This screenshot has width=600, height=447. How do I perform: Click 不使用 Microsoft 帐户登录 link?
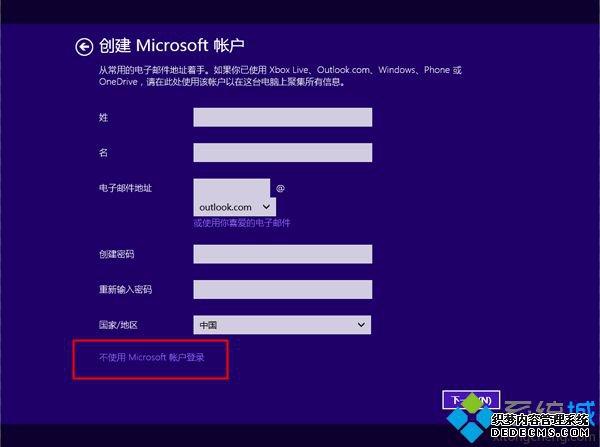click(152, 357)
